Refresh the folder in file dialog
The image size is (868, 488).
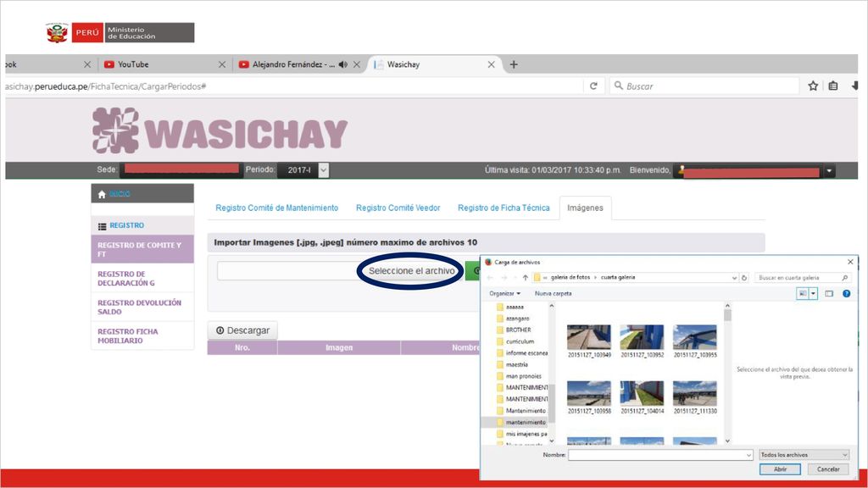point(744,278)
